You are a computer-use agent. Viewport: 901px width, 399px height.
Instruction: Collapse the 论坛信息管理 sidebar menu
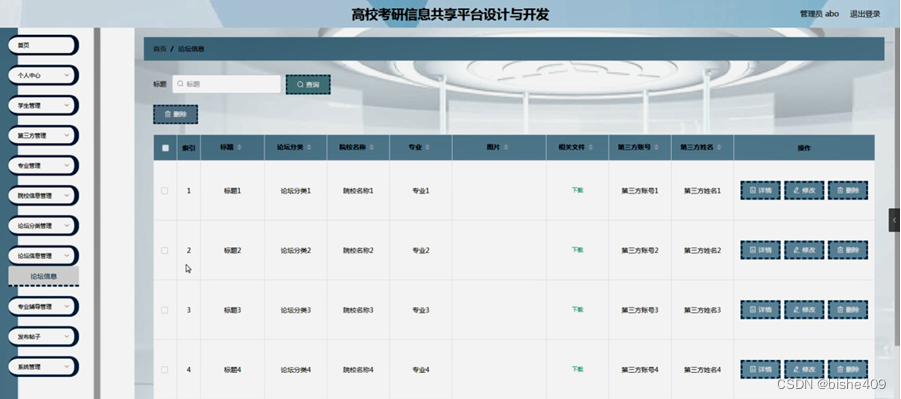43,256
